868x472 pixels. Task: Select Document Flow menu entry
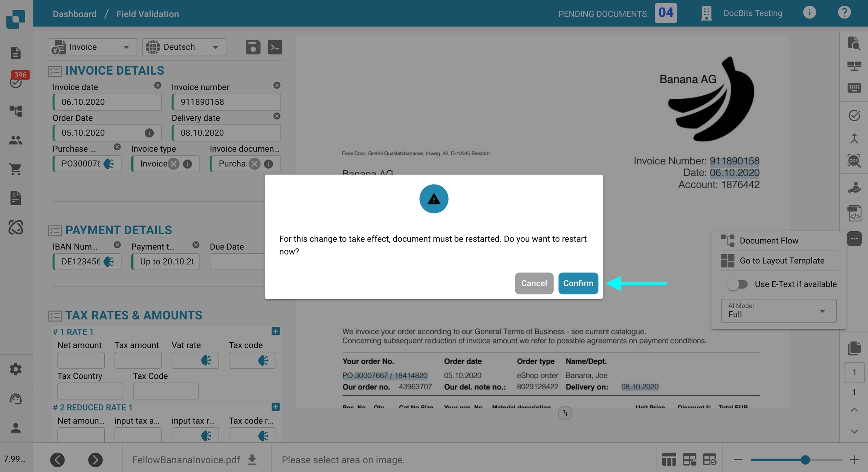coord(769,240)
